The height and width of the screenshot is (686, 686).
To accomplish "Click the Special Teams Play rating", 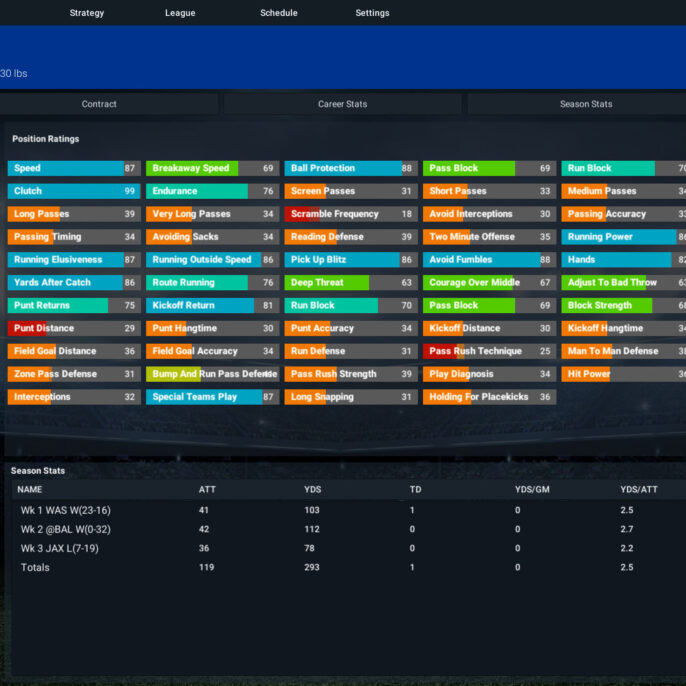I will tap(213, 397).
